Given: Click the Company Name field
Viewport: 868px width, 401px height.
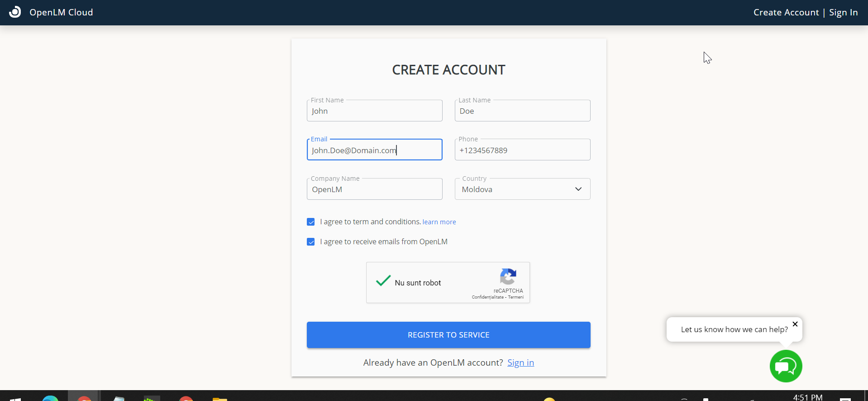Looking at the screenshot, I should click(374, 190).
